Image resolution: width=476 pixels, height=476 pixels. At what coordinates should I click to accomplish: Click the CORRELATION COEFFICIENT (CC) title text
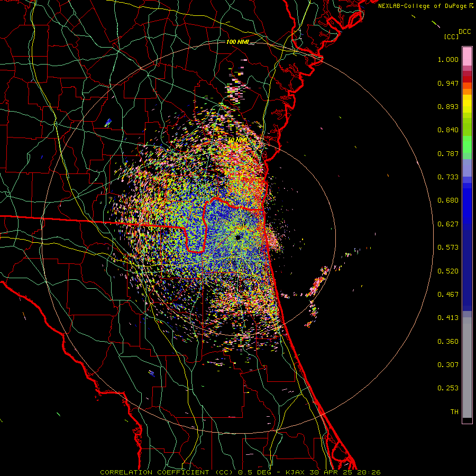click(168, 472)
